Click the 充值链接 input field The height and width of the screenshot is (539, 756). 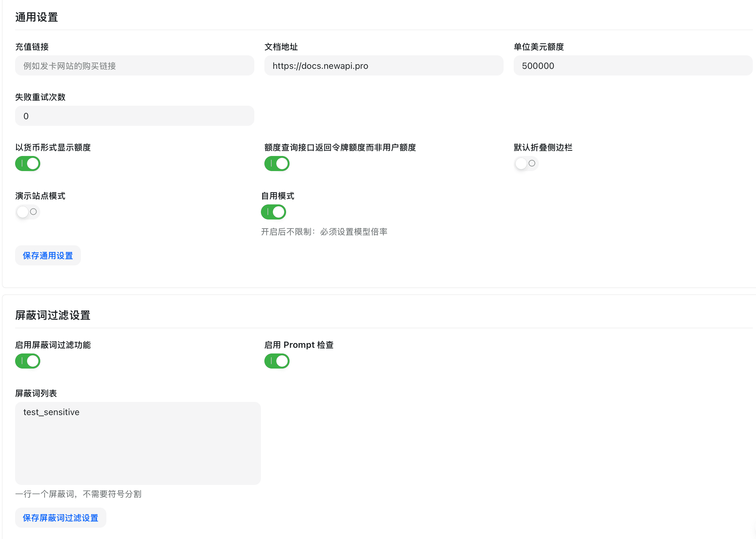coord(134,65)
